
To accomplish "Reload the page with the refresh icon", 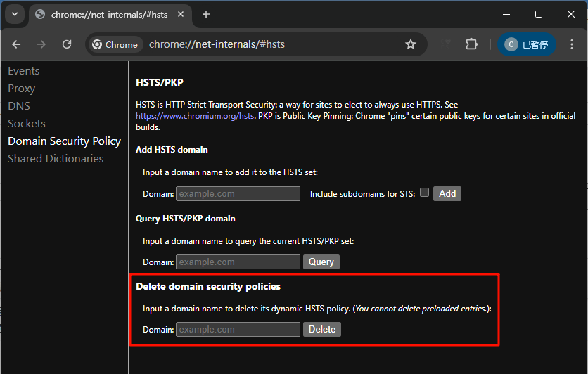I will coord(67,44).
